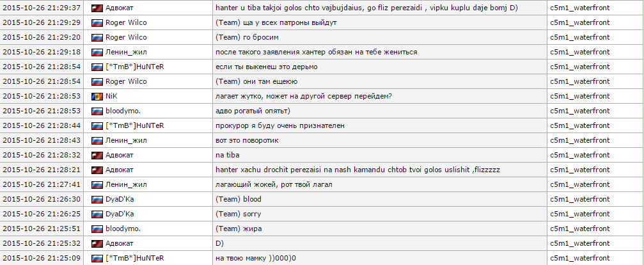
Task: Click the timestamp 2015-10-26 21:25:51
Action: [42, 229]
